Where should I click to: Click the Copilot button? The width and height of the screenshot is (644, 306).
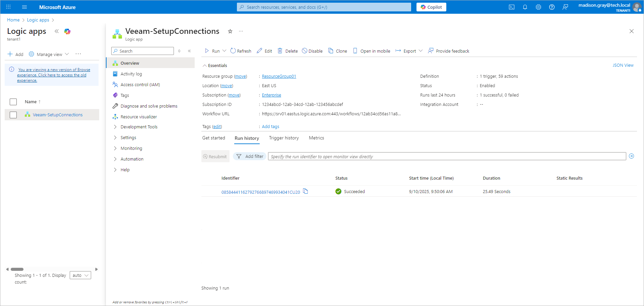point(431,7)
